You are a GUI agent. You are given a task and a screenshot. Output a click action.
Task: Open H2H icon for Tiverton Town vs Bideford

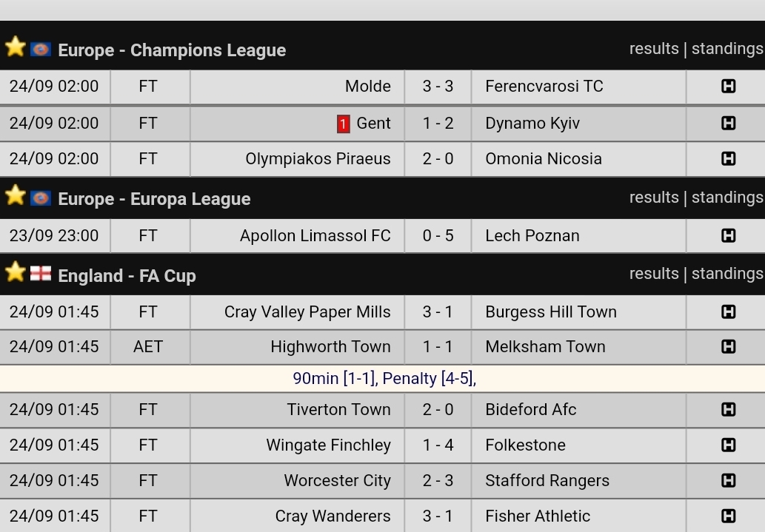(728, 409)
